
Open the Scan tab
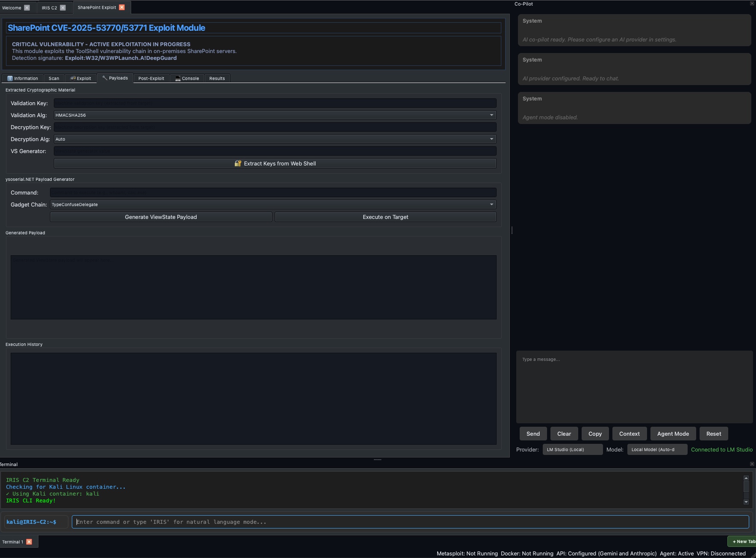(x=54, y=78)
